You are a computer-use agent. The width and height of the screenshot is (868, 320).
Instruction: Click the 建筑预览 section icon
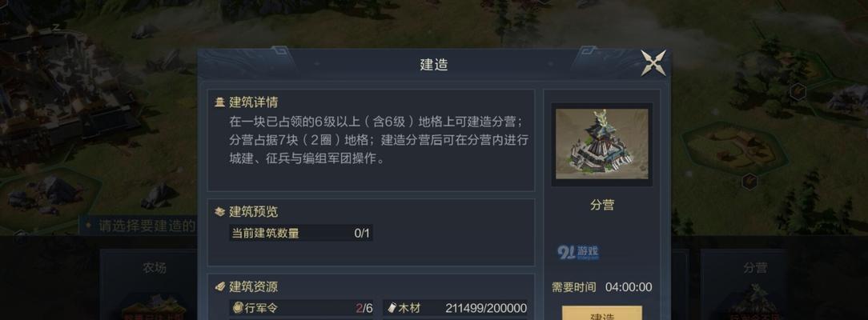tap(219, 212)
